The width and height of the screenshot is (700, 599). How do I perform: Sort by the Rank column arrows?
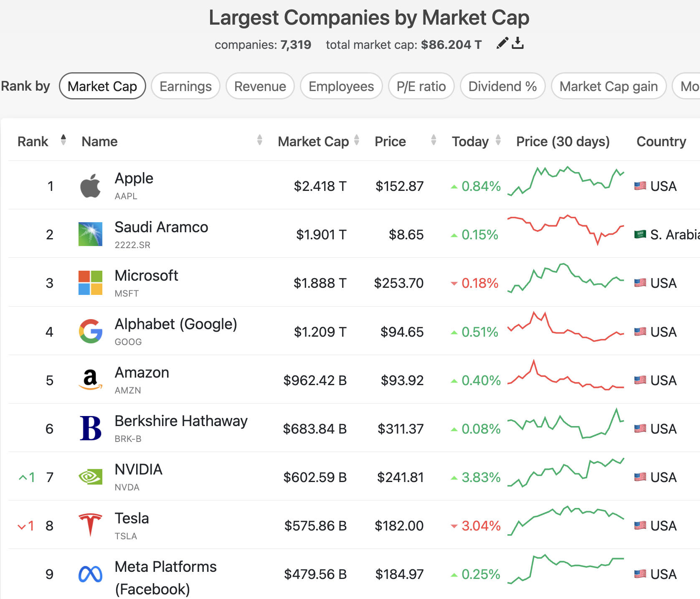[x=63, y=140]
